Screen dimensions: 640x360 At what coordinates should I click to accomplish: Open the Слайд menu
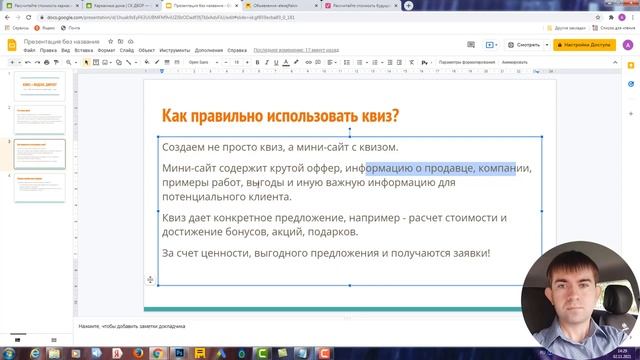tap(127, 50)
